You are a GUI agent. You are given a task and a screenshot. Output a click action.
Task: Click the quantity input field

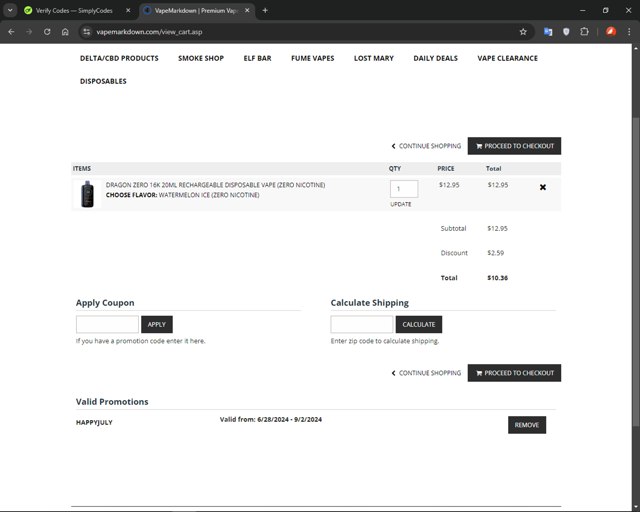(x=404, y=189)
